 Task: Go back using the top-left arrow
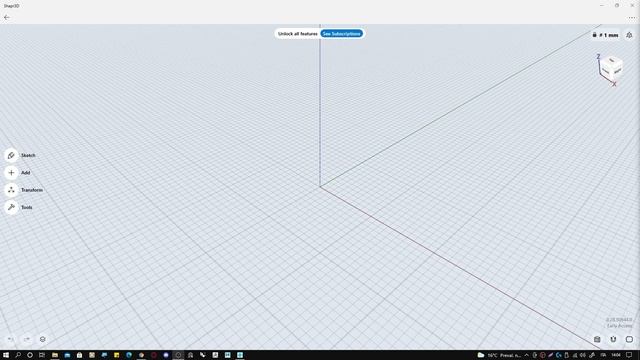click(x=7, y=17)
